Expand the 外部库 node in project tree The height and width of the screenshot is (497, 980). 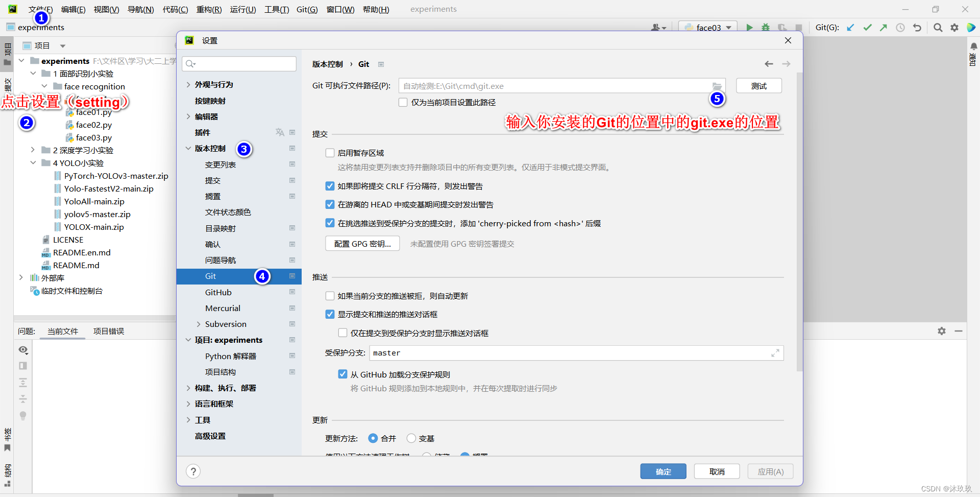(21, 278)
